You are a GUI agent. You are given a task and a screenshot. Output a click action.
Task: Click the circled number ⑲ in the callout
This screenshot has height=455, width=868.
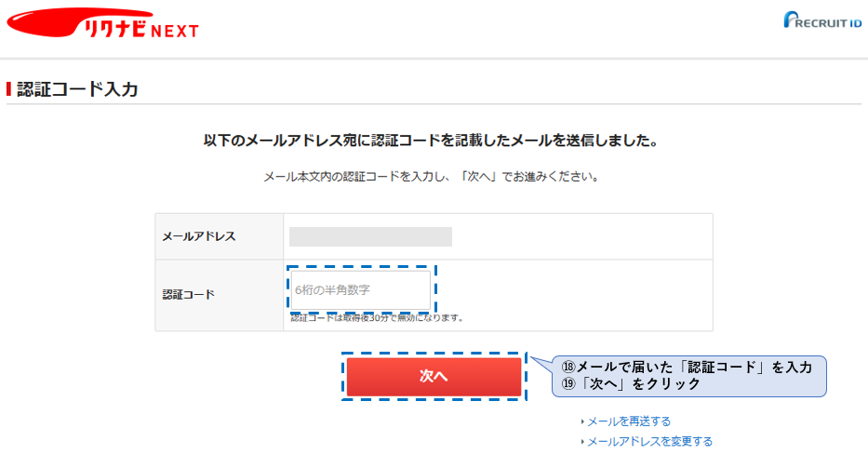tap(568, 383)
